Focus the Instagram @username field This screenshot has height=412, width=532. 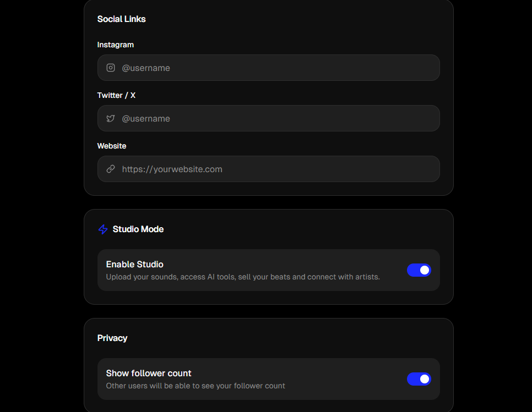click(275, 68)
